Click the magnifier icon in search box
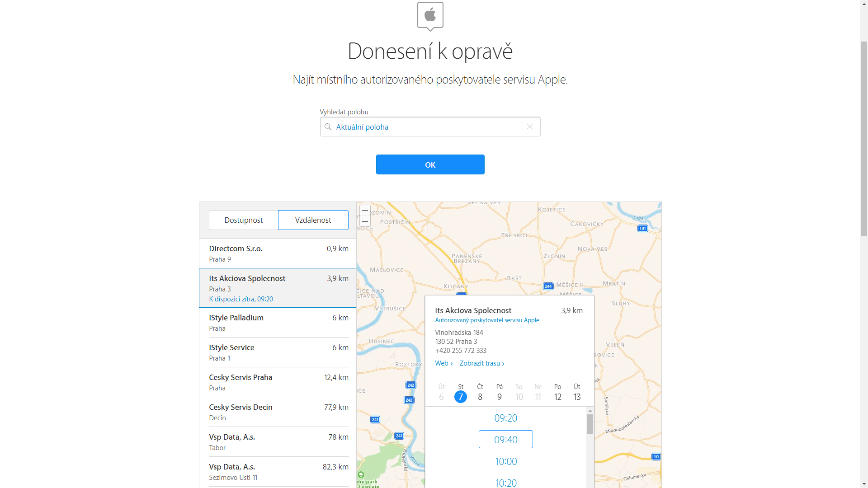 [x=328, y=127]
